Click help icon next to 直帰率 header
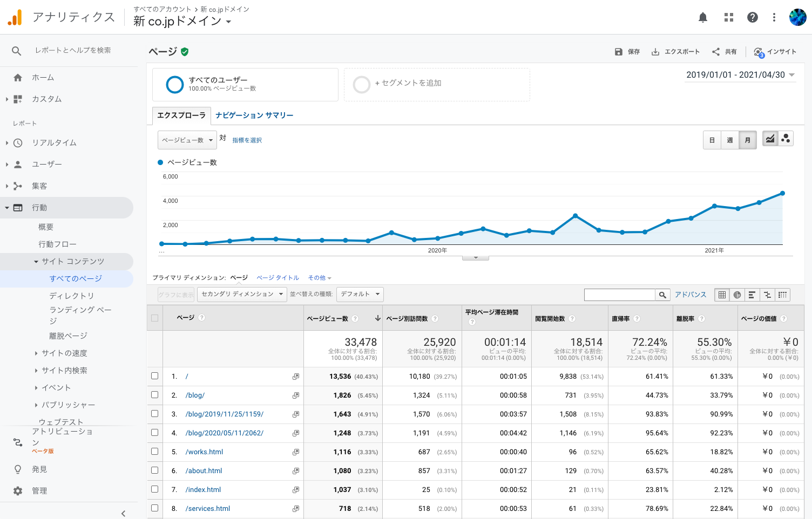 click(637, 319)
